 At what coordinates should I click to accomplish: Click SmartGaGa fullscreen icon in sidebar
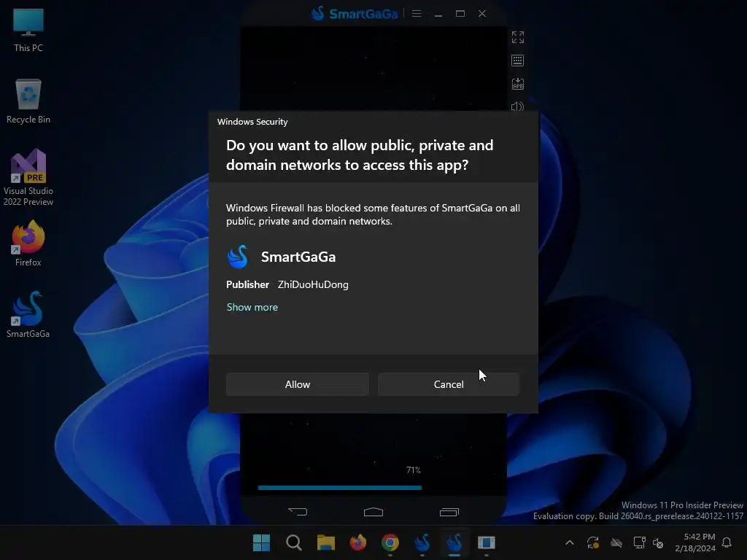point(518,37)
